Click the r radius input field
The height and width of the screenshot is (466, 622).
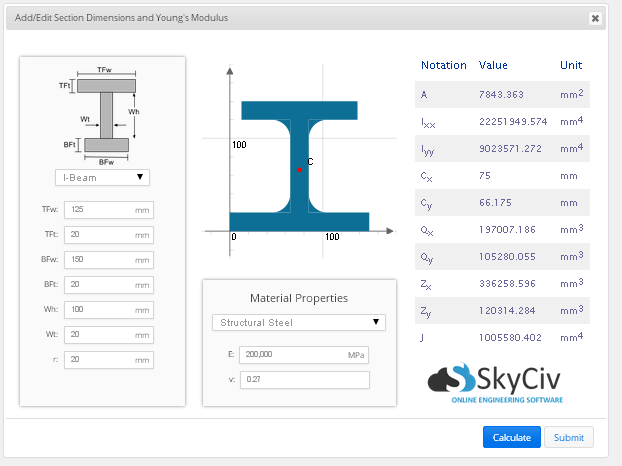[x=109, y=360]
